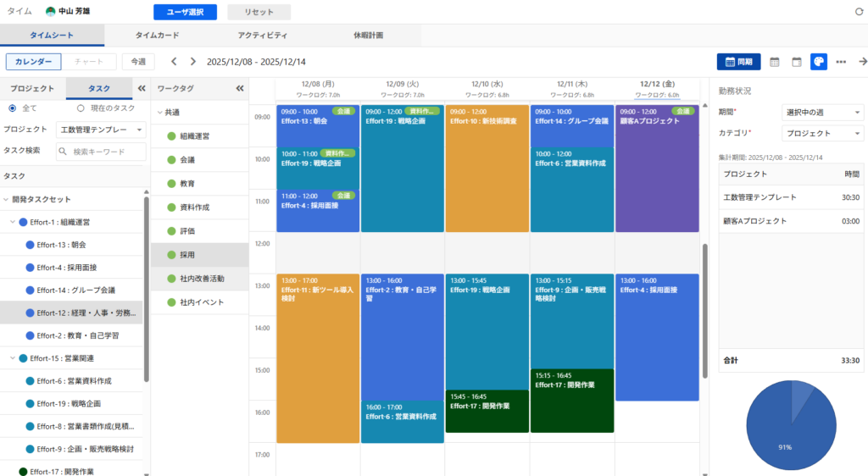Click the green 会議 work tag swatch
Image resolution: width=868 pixels, height=476 pixels.
[171, 159]
